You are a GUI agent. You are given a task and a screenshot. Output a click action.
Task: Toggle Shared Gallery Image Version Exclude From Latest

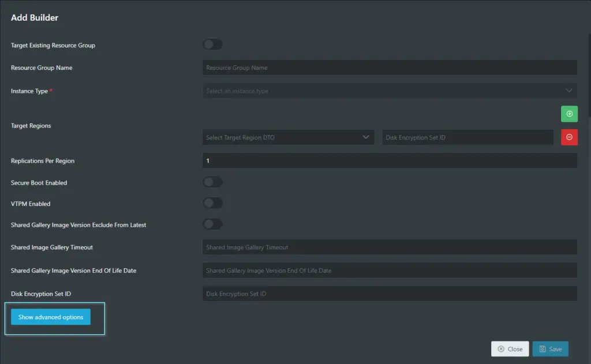tap(212, 224)
